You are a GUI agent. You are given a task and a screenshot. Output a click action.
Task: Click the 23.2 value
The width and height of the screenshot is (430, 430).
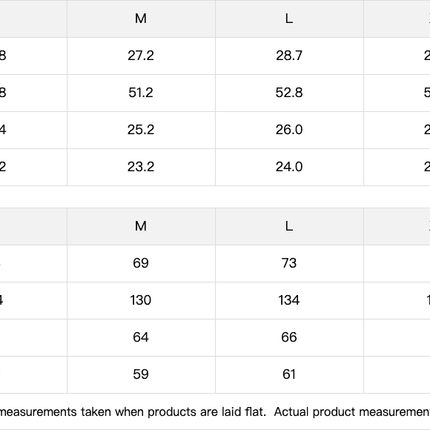(141, 167)
